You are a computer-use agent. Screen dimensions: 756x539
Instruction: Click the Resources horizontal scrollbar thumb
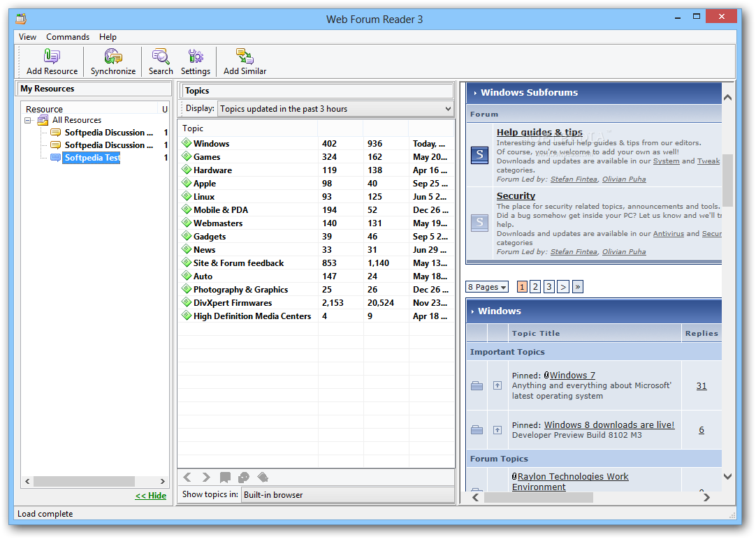pos(84,481)
